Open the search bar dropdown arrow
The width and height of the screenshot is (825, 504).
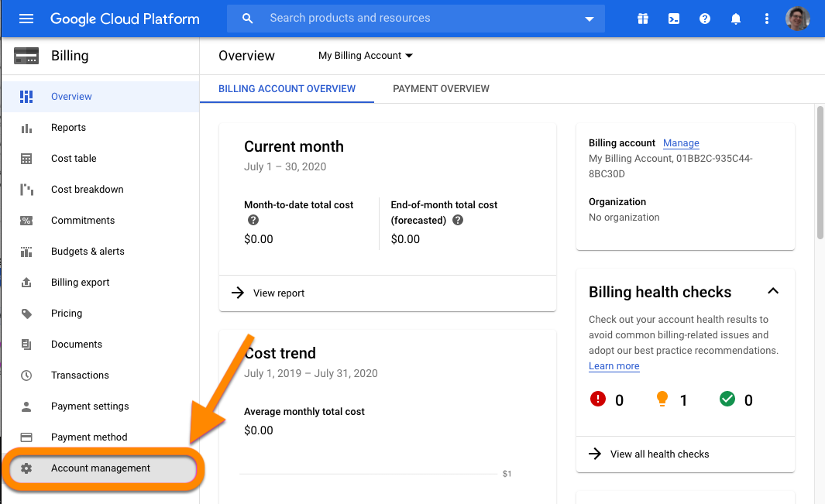590,19
